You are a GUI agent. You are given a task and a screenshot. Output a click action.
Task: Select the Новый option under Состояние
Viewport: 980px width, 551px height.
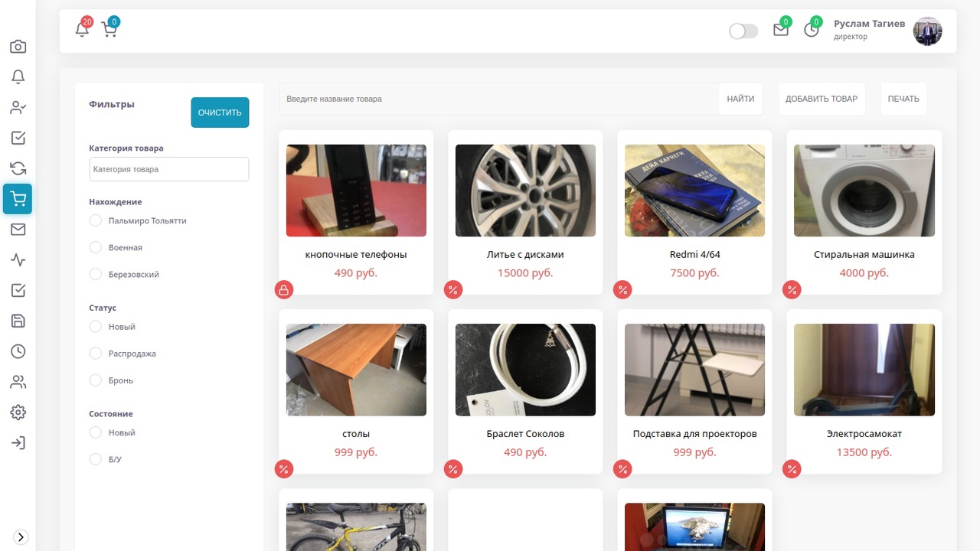[96, 432]
